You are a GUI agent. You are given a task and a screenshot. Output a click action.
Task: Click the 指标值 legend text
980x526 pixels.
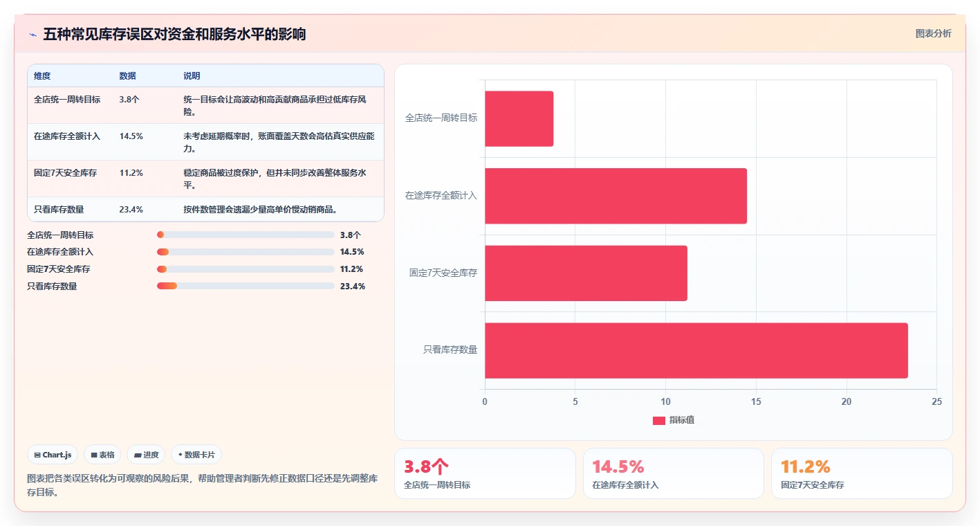coord(682,420)
